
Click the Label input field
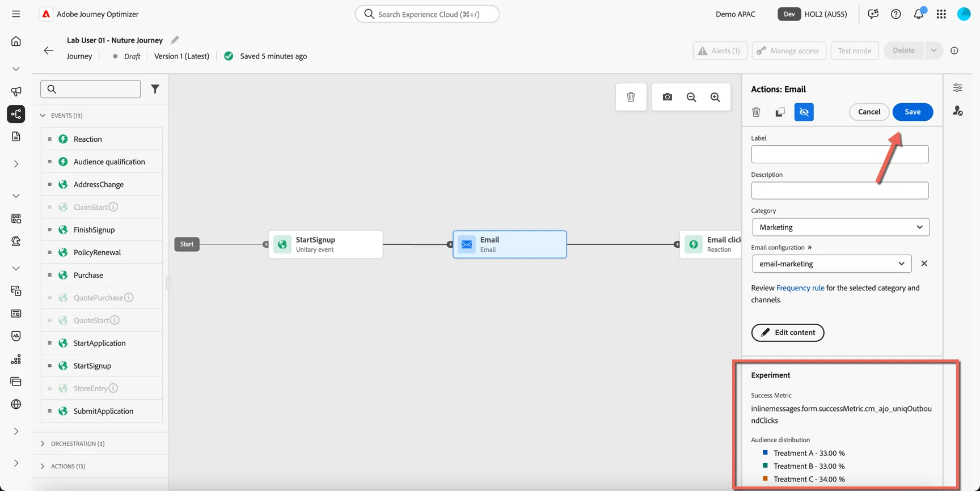click(839, 154)
